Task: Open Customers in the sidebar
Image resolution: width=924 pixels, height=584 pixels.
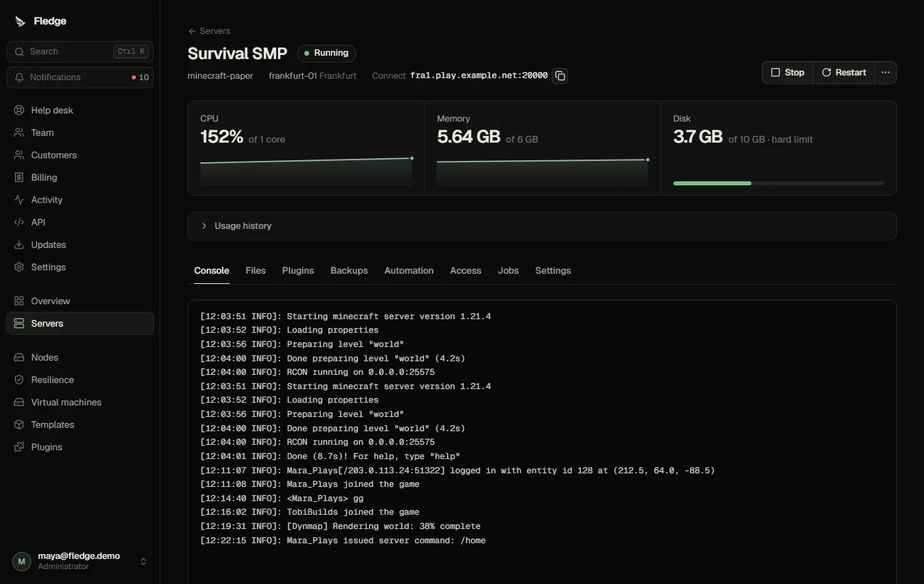Action: coord(80,155)
